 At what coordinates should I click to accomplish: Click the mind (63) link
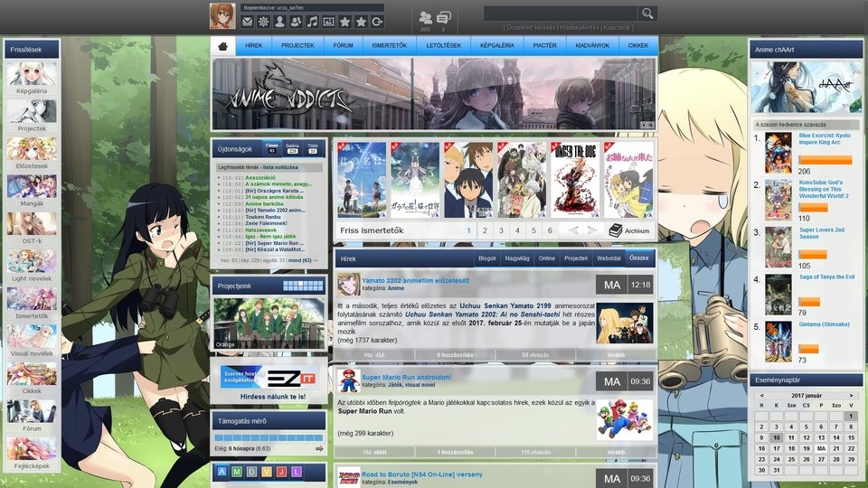coord(299,260)
